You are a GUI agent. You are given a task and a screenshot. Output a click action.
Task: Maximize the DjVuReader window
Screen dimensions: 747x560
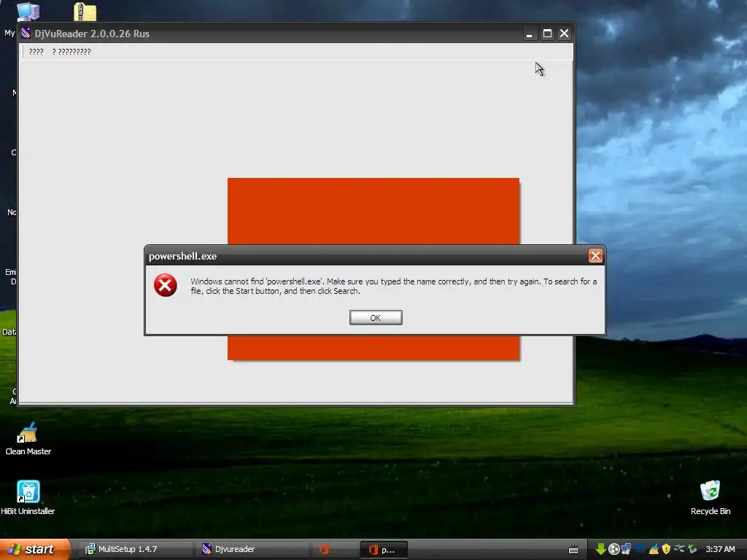pyautogui.click(x=547, y=34)
